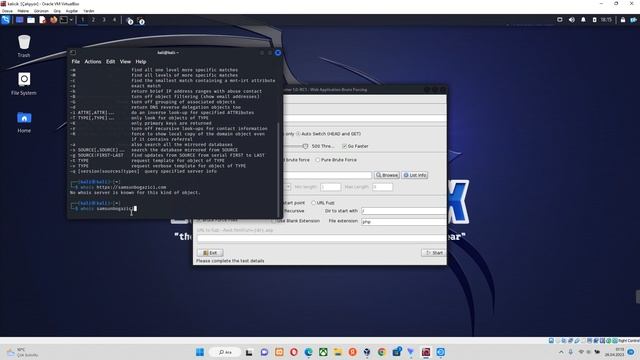Launch terminal emulator from the Kali panel
The width and height of the screenshot is (640, 360).
pos(64,20)
